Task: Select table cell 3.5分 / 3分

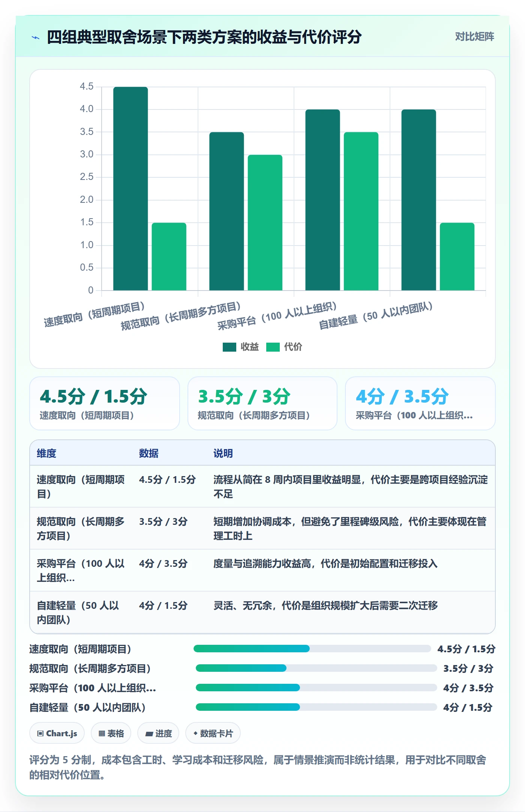Action: [x=163, y=521]
